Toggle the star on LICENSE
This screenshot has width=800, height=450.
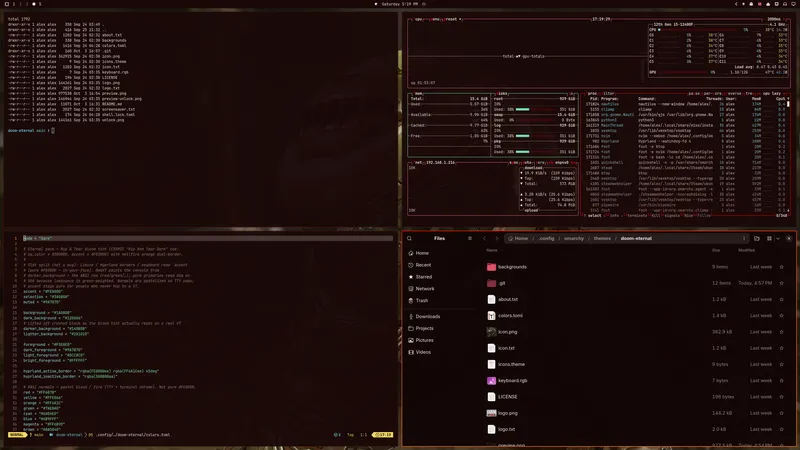click(x=781, y=397)
